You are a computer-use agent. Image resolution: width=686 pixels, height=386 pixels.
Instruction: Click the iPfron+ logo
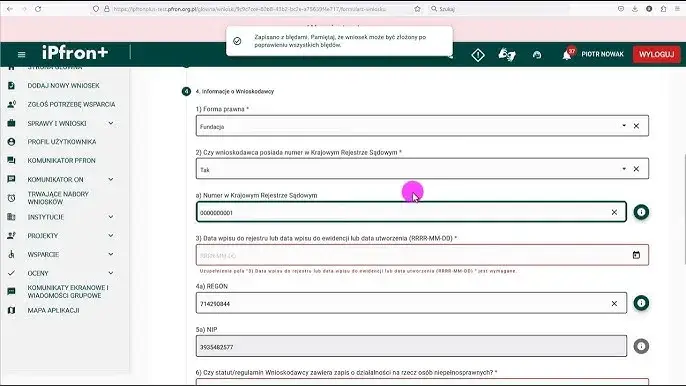pyautogui.click(x=75, y=53)
